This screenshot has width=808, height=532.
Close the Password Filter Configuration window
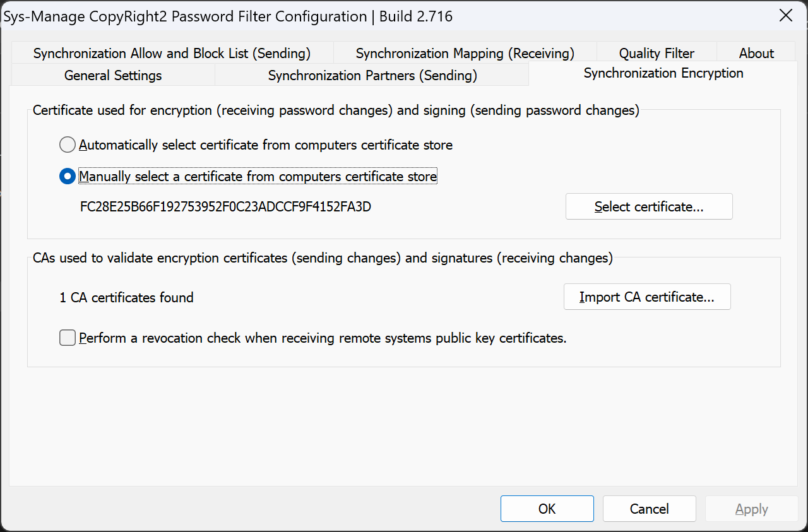point(786,16)
